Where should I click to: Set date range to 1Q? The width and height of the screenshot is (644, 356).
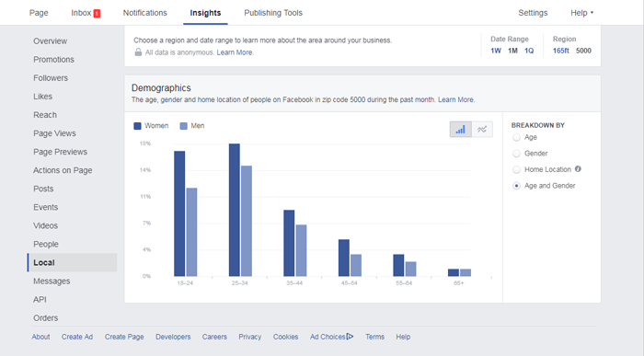(x=529, y=51)
